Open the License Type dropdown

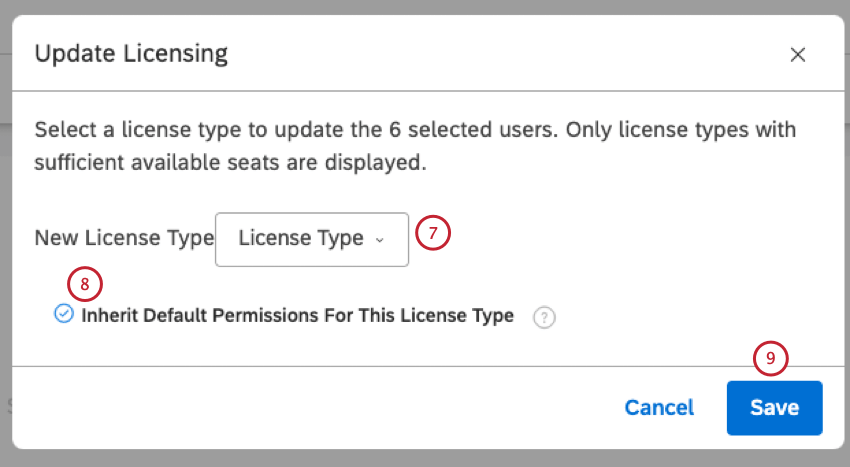pyautogui.click(x=311, y=239)
